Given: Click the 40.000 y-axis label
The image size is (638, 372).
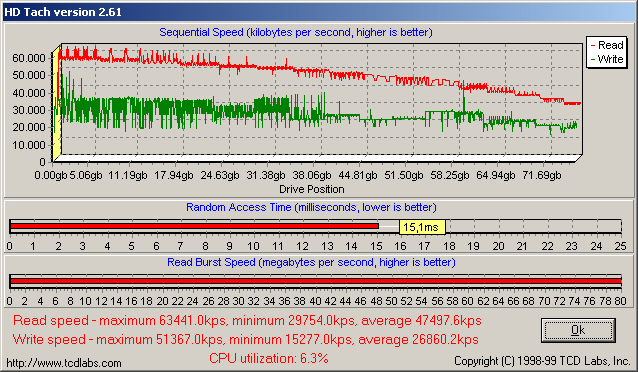Looking at the screenshot, I should click(x=28, y=93).
